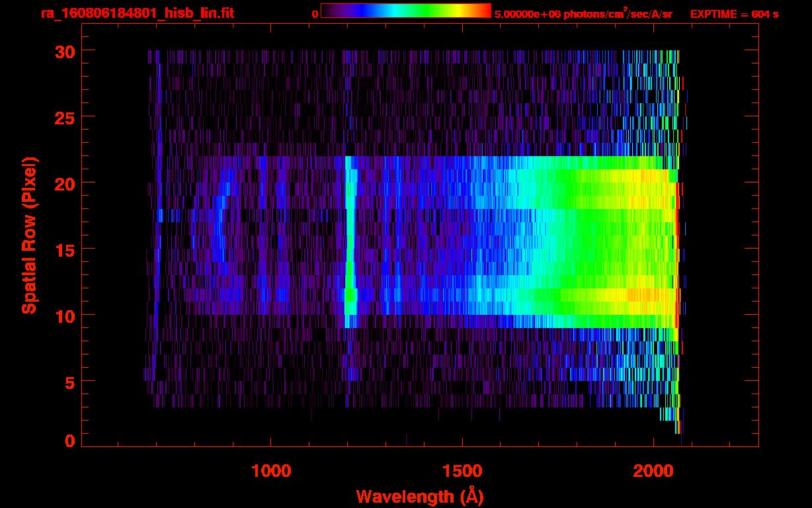
Task: Click the 5 tick label on y-axis
Action: pos(69,382)
